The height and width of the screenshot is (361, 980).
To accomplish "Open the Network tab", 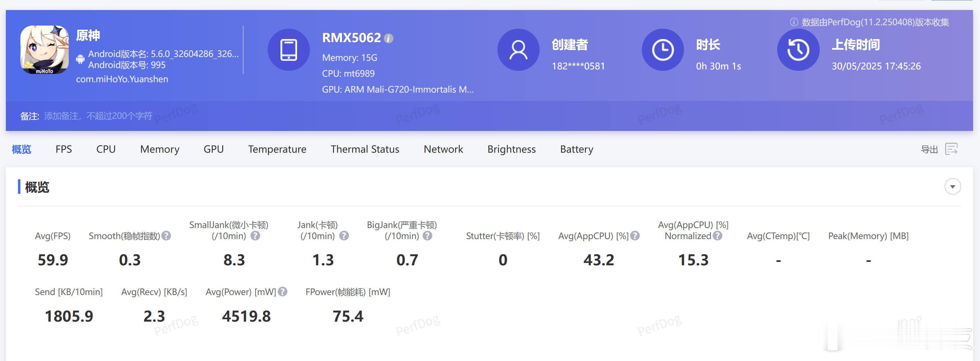I will [x=443, y=149].
